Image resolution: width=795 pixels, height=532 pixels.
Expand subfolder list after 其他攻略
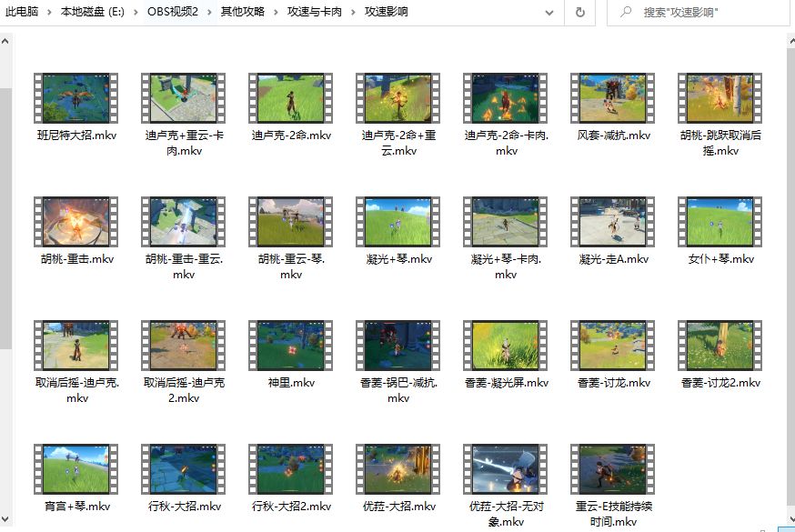(276, 12)
